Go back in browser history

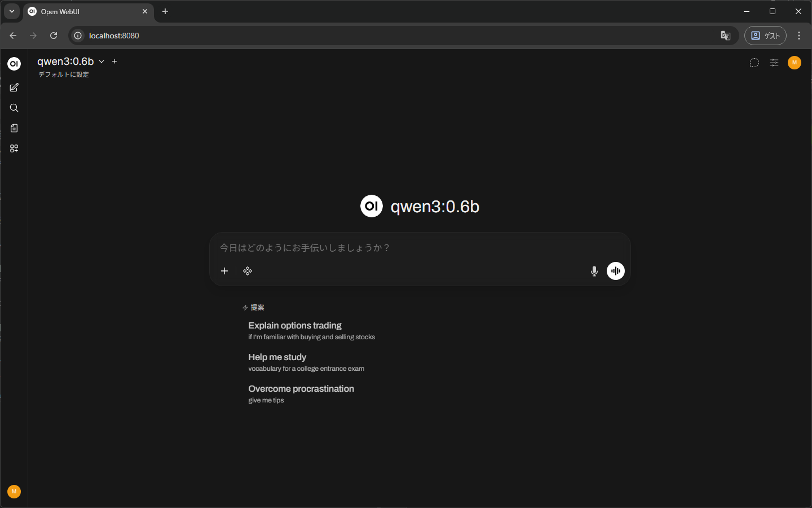pyautogui.click(x=13, y=36)
